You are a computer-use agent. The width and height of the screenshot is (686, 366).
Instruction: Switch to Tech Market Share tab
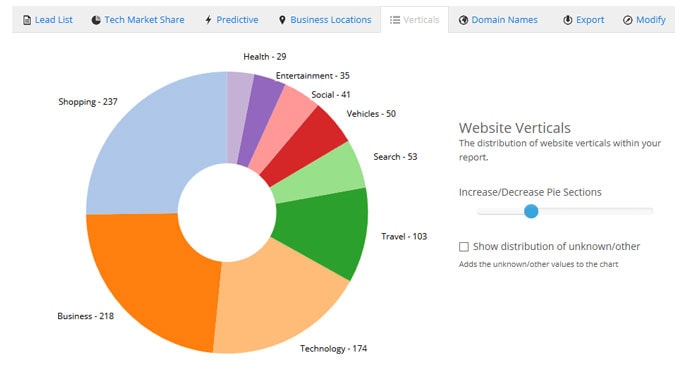[x=138, y=20]
